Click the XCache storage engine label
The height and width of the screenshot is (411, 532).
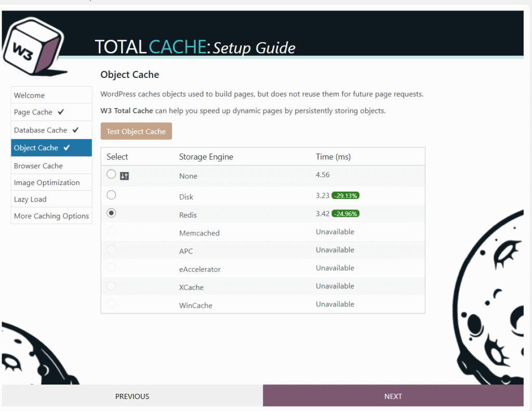click(191, 287)
